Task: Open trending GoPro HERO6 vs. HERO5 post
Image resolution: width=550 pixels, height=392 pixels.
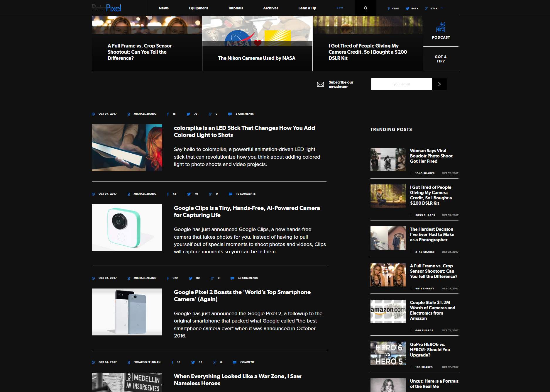Action: [x=430, y=350]
